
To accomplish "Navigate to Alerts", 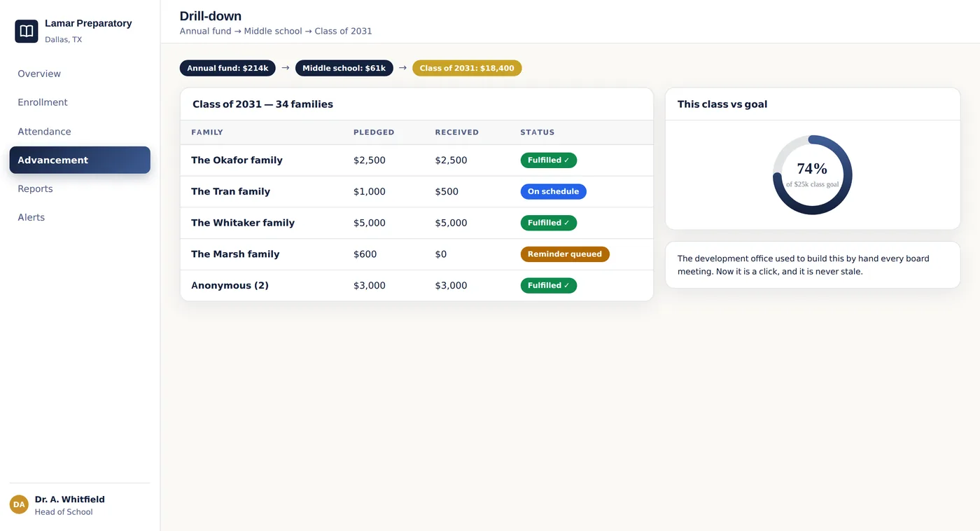I will [80, 218].
